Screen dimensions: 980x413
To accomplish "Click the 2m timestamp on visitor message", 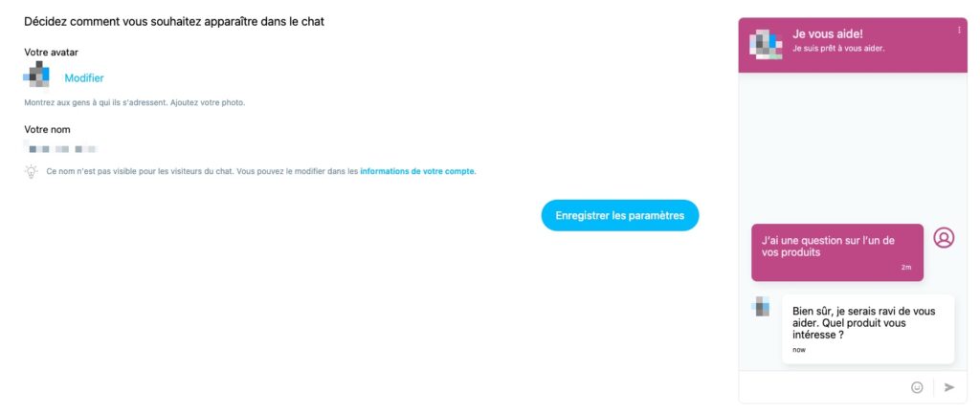I will [x=906, y=267].
